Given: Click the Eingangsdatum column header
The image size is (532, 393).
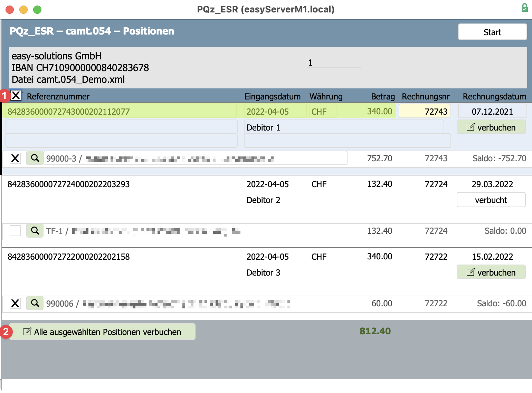Looking at the screenshot, I should point(272,96).
